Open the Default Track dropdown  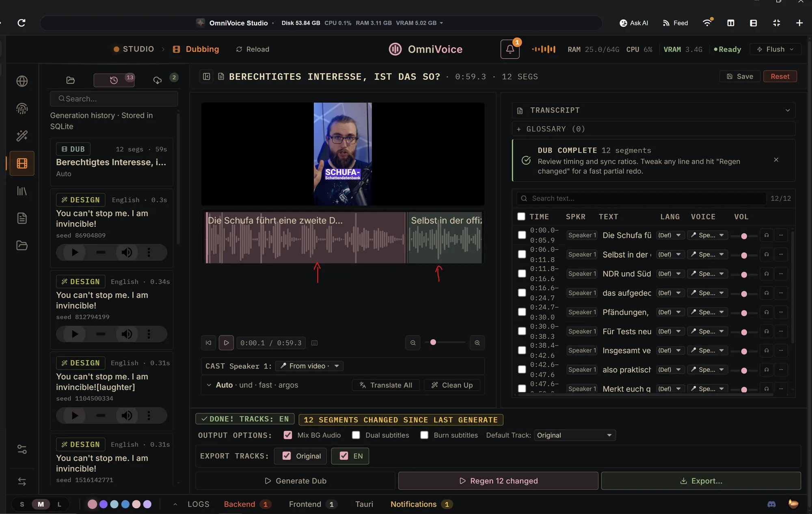click(574, 435)
